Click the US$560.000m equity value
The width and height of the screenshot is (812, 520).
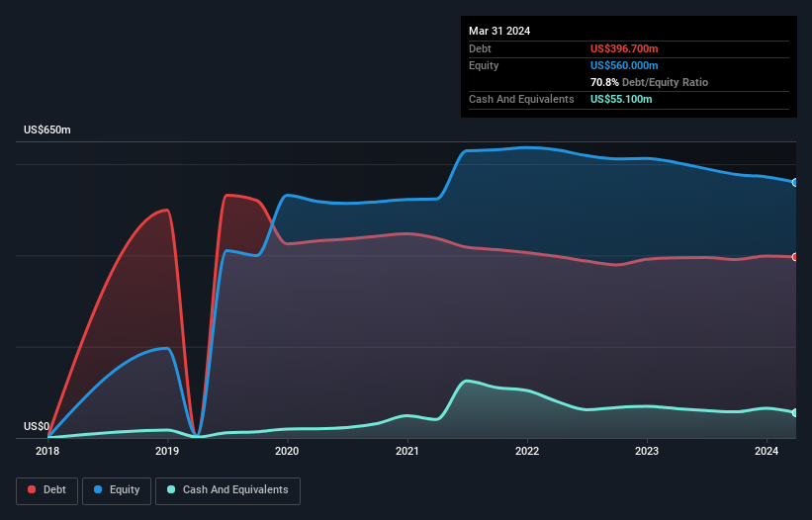click(x=624, y=65)
